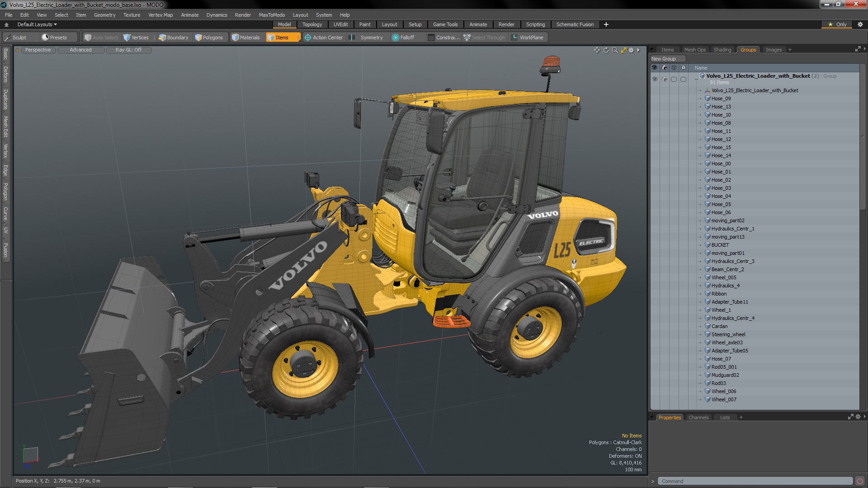This screenshot has height=488, width=868.
Task: Click the Groups panel expand icon
Action: click(x=858, y=49)
